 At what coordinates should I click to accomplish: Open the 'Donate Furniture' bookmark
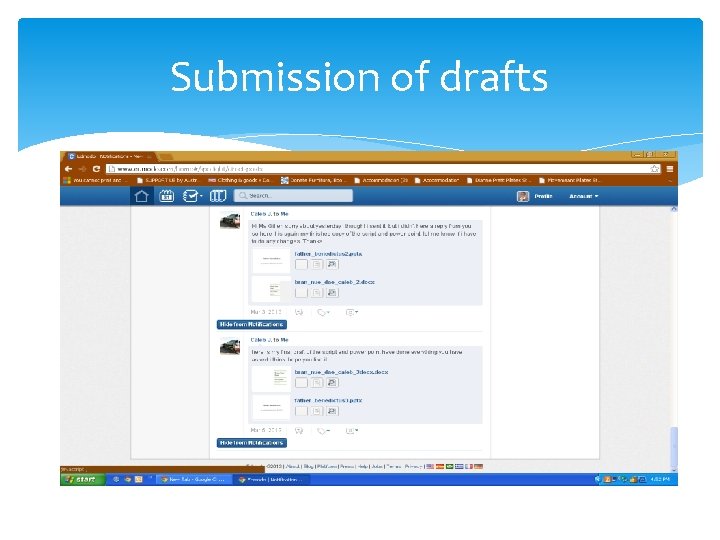point(313,180)
